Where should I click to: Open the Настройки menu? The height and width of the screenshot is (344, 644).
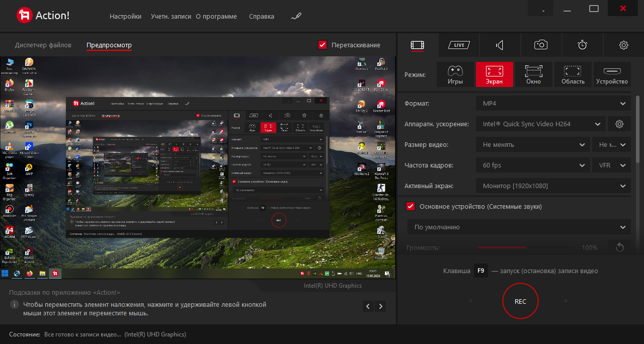(x=125, y=16)
